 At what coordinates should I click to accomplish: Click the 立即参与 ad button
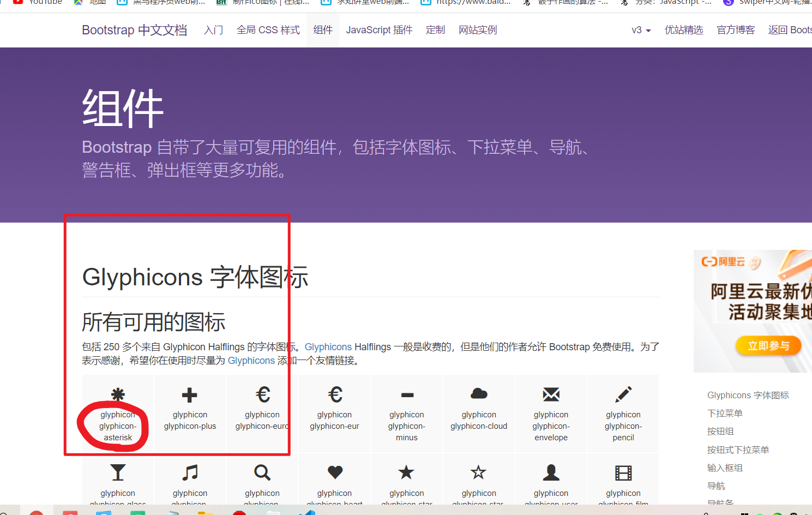click(768, 346)
